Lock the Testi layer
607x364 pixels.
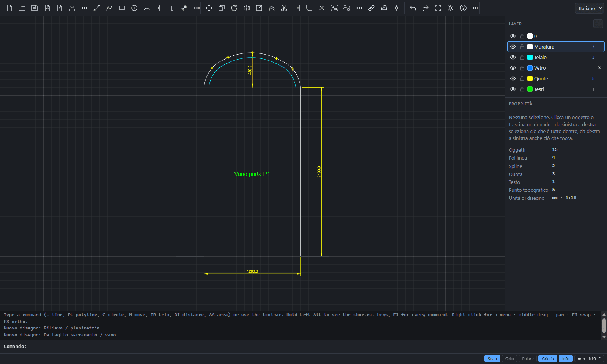pyautogui.click(x=522, y=89)
